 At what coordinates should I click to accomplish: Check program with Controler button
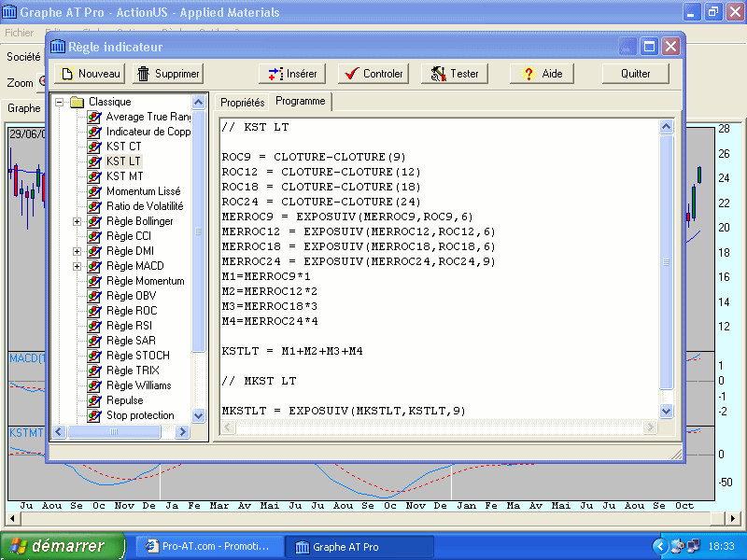pyautogui.click(x=373, y=74)
